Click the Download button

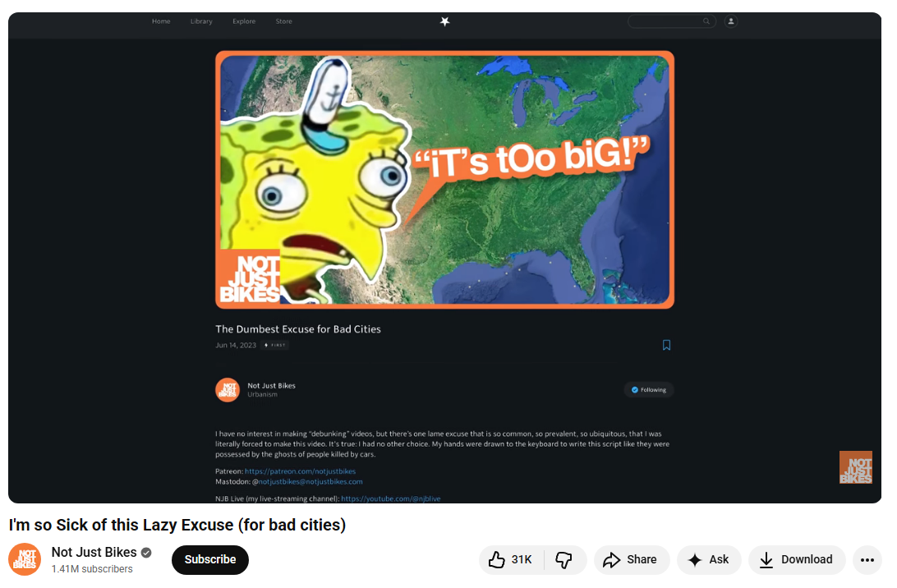click(x=797, y=560)
